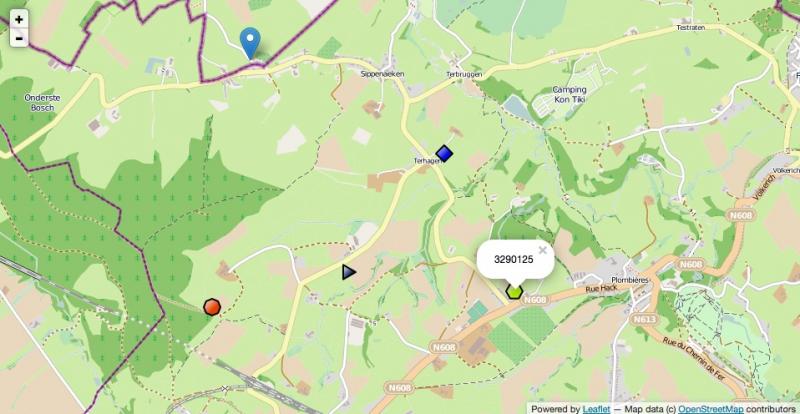Click the Camping Kon Tiki label
The width and height of the screenshot is (800, 414).
click(x=569, y=94)
